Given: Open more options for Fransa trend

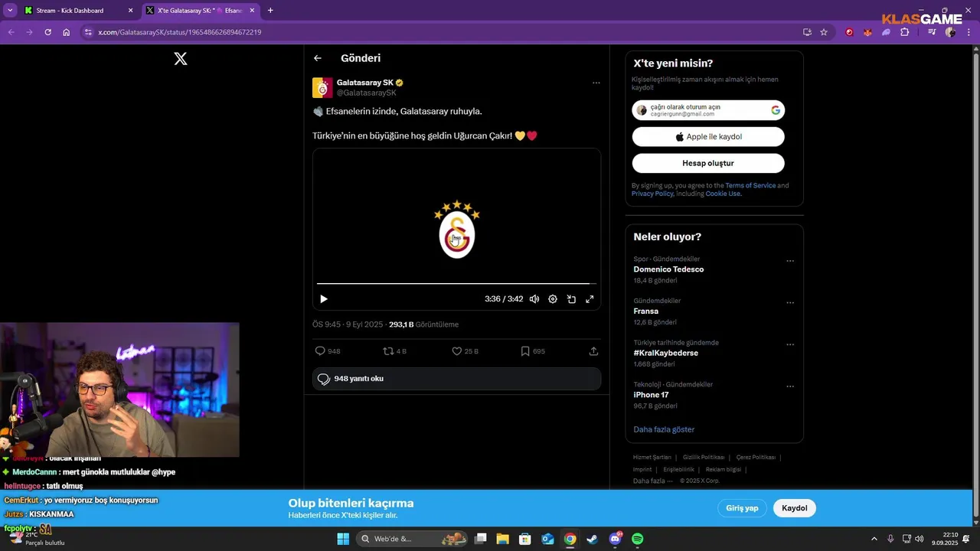Looking at the screenshot, I should coord(790,303).
